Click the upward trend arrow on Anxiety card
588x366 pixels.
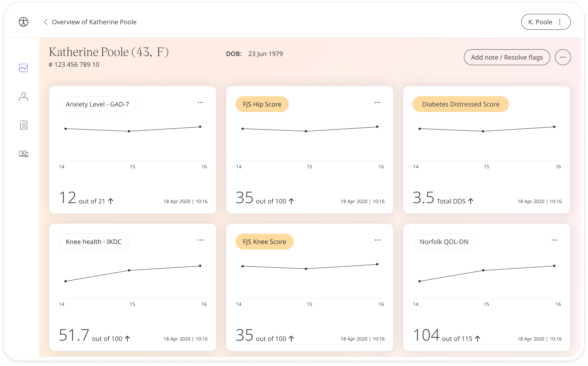(x=111, y=201)
